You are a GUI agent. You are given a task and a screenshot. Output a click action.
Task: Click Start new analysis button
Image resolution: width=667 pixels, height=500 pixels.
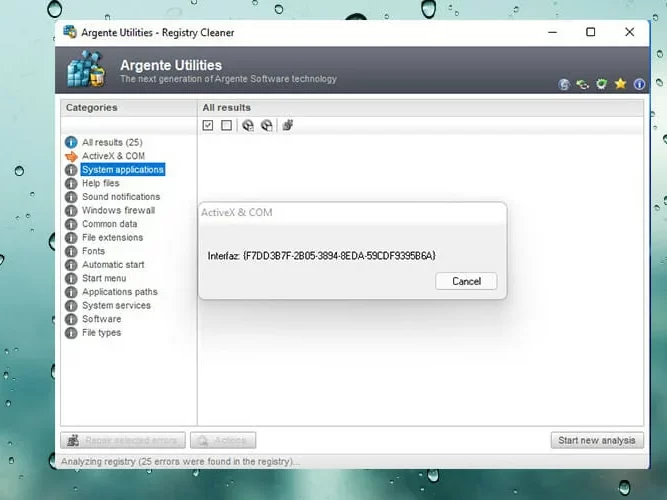(x=597, y=440)
